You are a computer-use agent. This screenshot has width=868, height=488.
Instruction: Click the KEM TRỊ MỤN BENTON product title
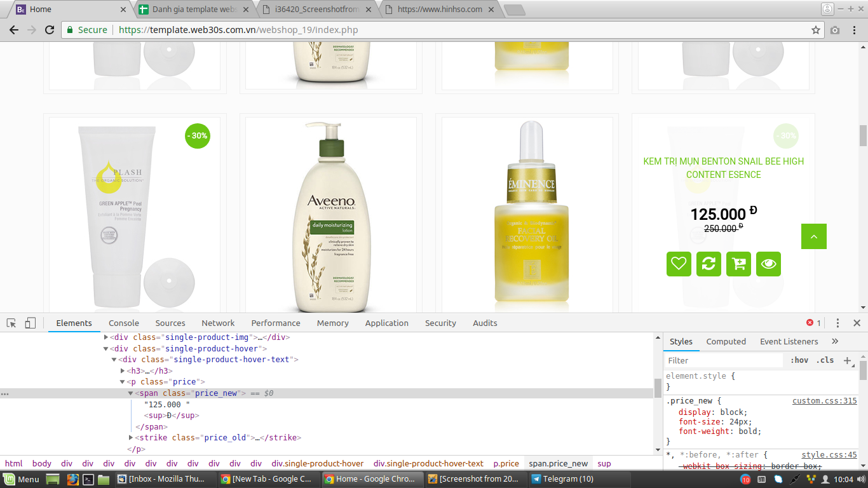click(x=724, y=168)
